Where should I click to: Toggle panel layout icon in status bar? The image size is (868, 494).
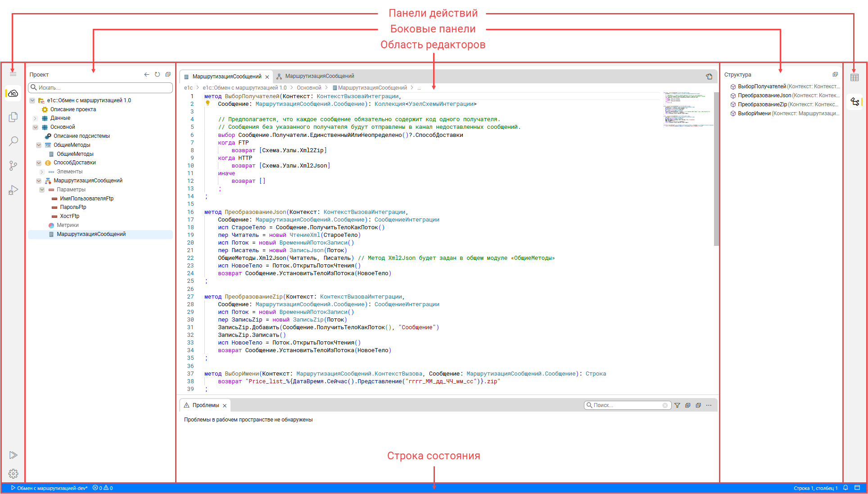coord(857,488)
